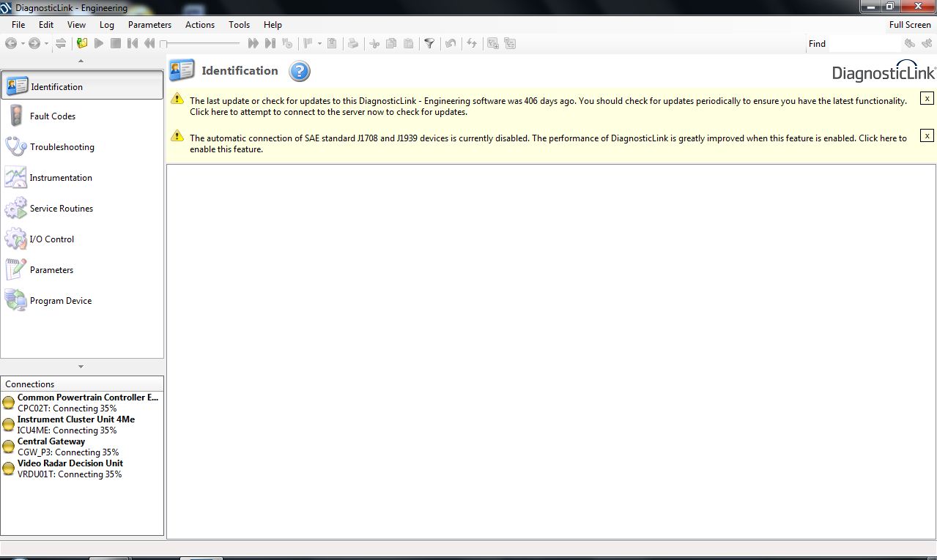Screen dimensions: 937x560
Task: Select Instrument Cluster Unit 4Me connection entry
Action: tap(82, 425)
